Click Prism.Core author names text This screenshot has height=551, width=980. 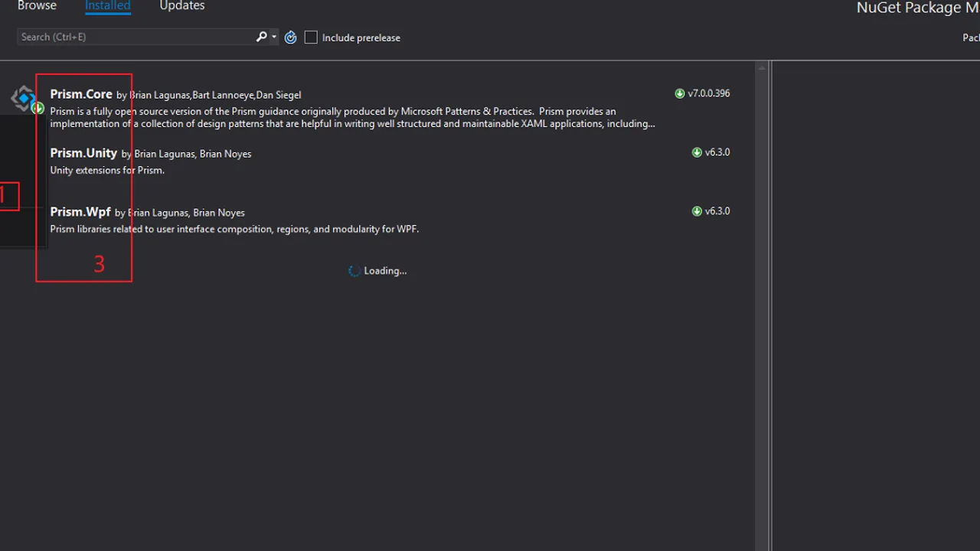tap(215, 95)
